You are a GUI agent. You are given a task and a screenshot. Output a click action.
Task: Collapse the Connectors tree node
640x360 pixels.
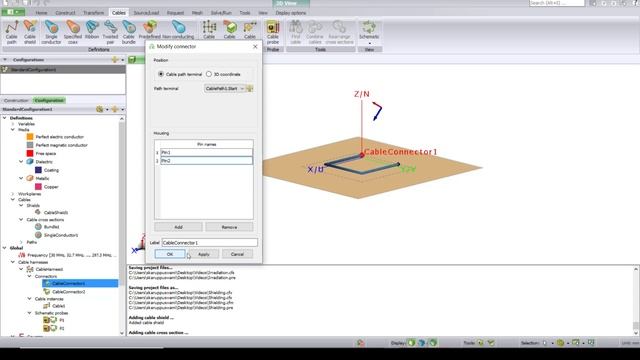(29, 276)
